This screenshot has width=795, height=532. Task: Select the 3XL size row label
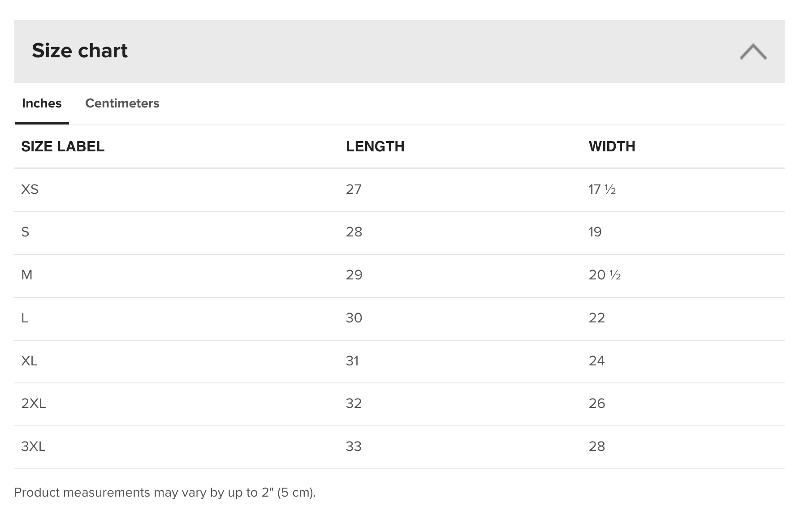click(33, 446)
